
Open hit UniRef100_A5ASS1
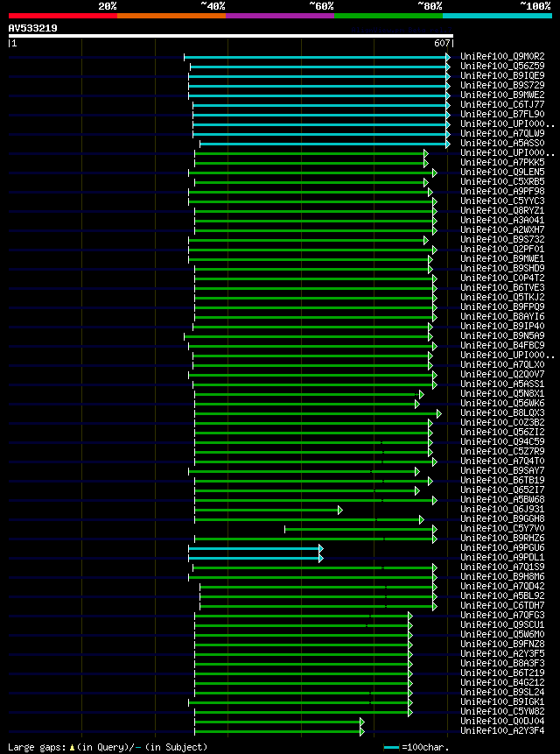502,384
